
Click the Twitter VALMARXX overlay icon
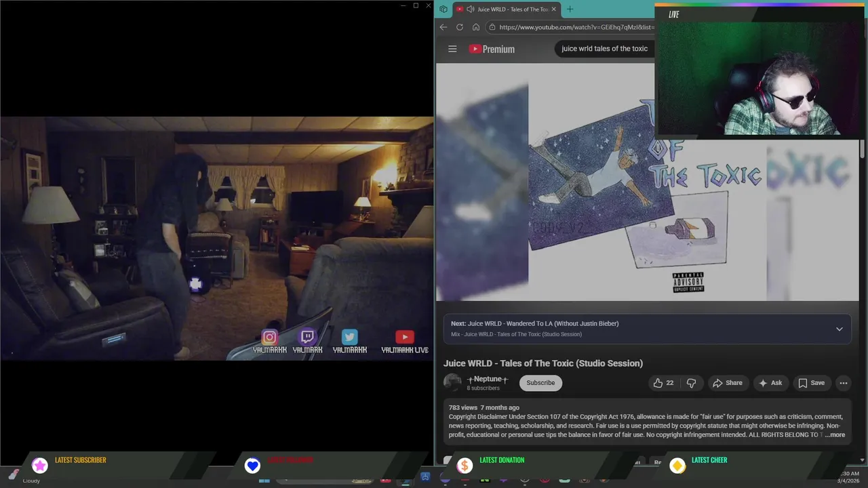tap(349, 338)
